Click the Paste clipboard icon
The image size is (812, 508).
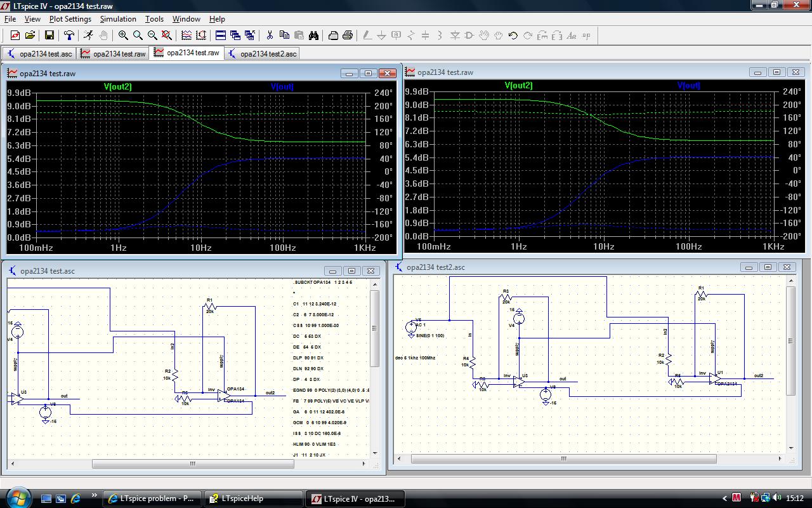(x=299, y=36)
